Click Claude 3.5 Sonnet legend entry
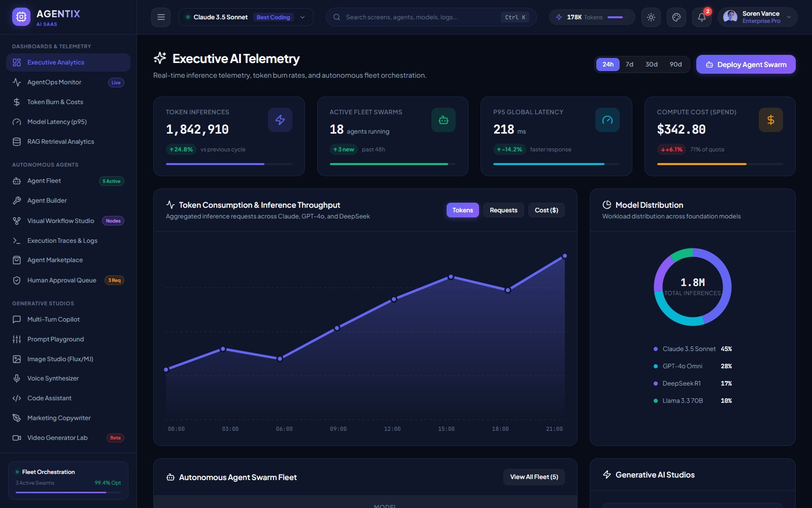 (x=692, y=349)
